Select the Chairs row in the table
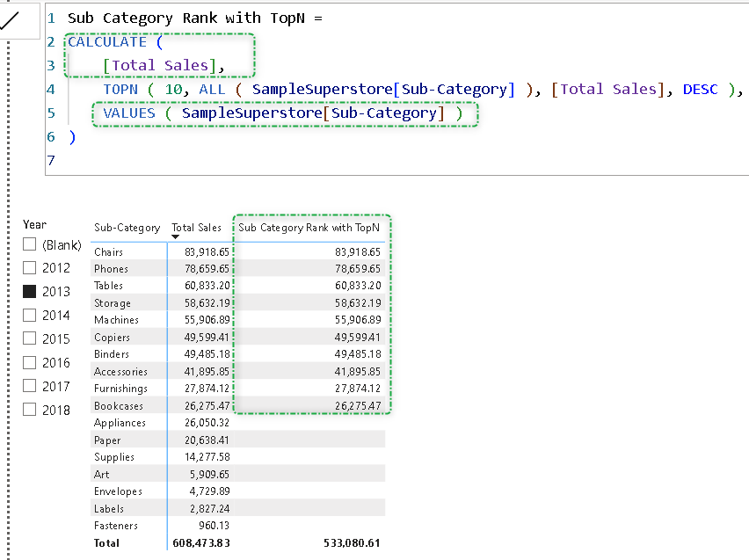Viewport: 749px width, 560px height. tap(109, 252)
